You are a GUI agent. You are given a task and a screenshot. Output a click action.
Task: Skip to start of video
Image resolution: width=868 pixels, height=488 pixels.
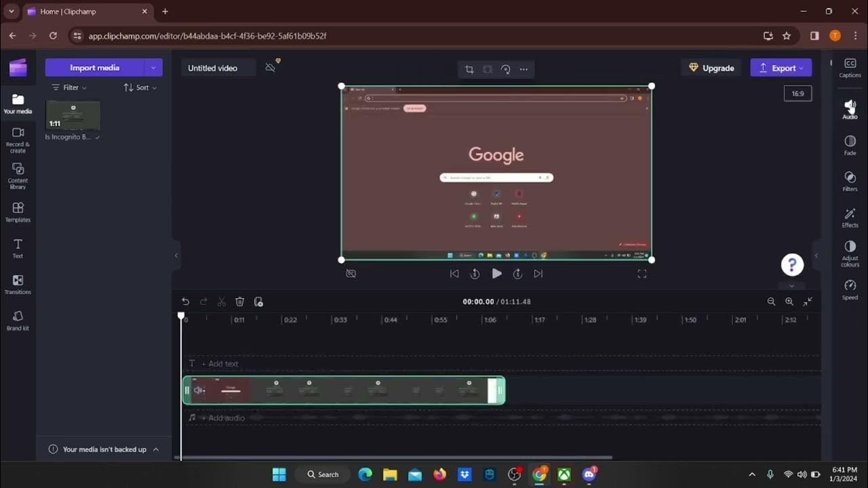pos(454,274)
